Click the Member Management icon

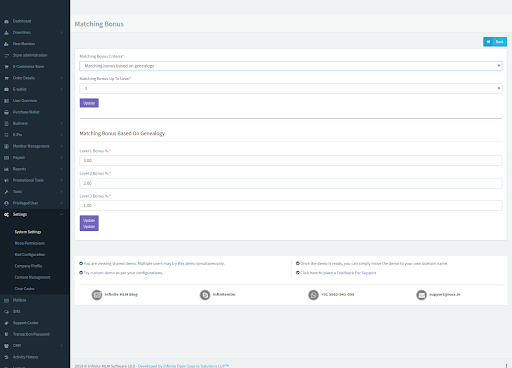[x=6, y=146]
